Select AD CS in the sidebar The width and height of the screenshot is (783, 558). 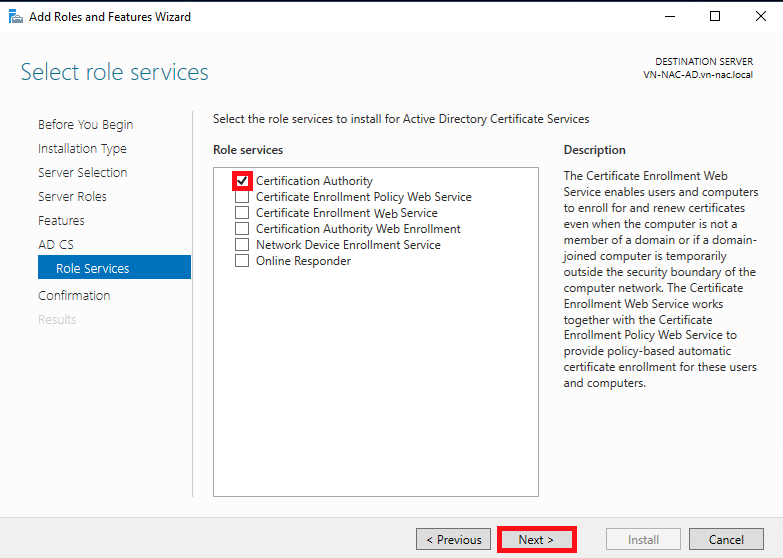point(55,245)
